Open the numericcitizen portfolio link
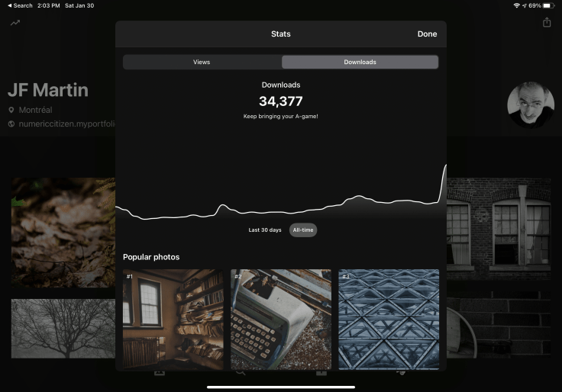This screenshot has height=392, width=562. pos(66,124)
